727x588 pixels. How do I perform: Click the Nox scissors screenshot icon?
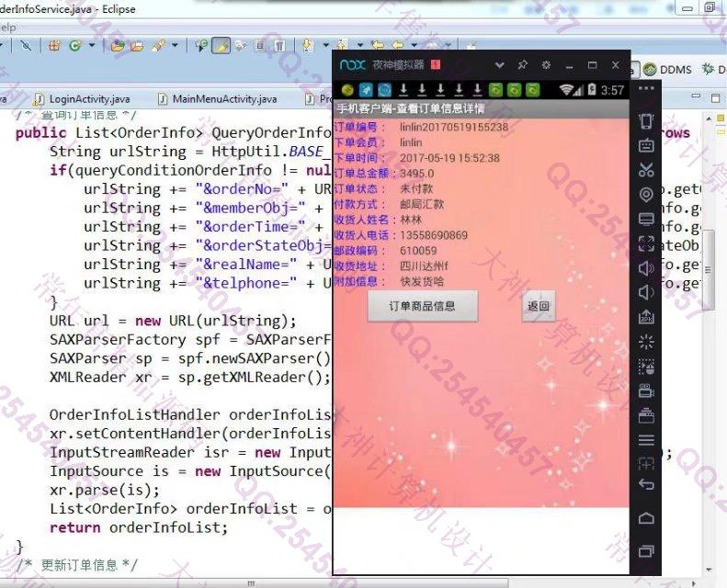click(x=646, y=170)
